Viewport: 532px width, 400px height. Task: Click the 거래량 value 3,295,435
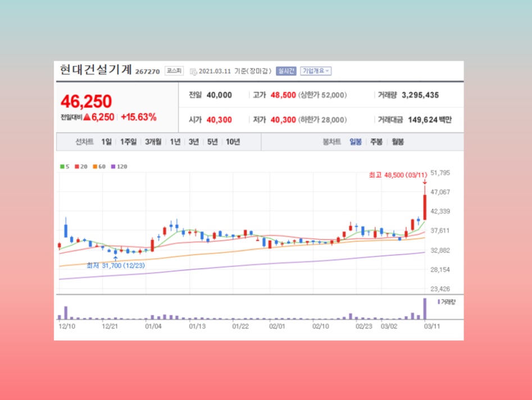(x=420, y=95)
